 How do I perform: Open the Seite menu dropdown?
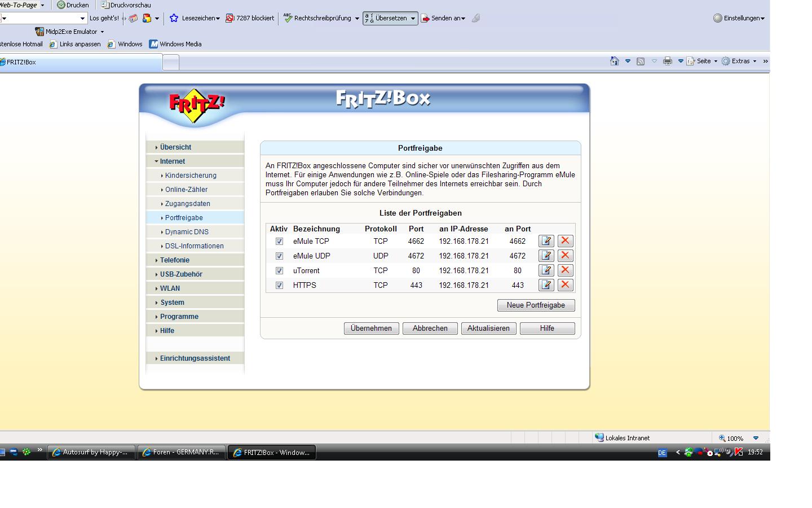pos(702,61)
